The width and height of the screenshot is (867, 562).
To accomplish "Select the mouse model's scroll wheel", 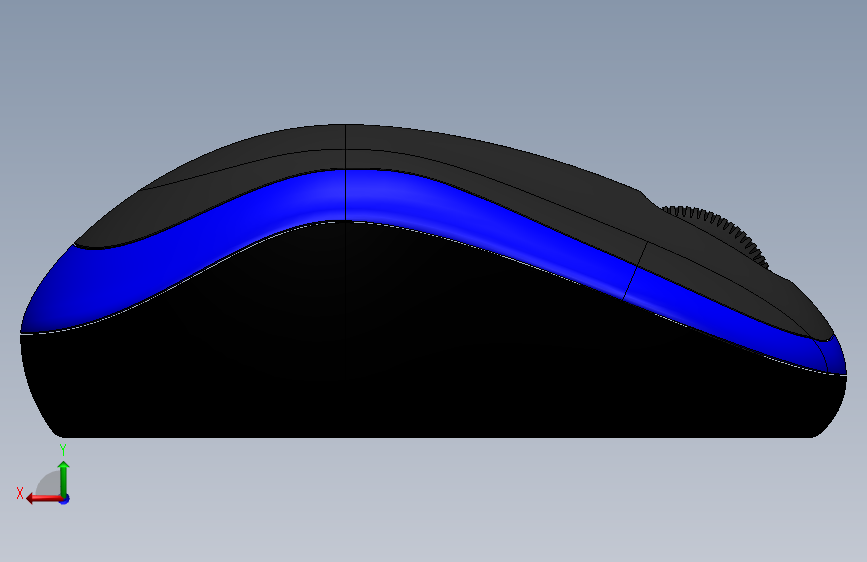I will click(724, 230).
